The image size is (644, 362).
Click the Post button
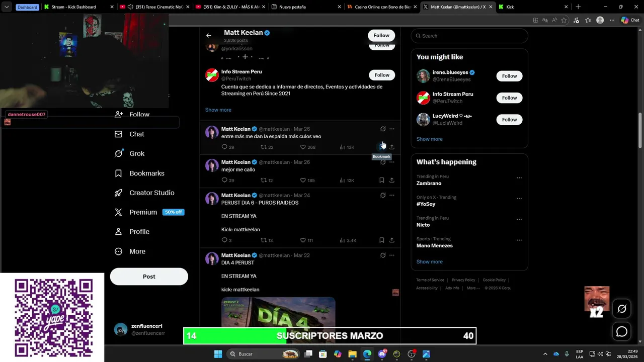(149, 277)
